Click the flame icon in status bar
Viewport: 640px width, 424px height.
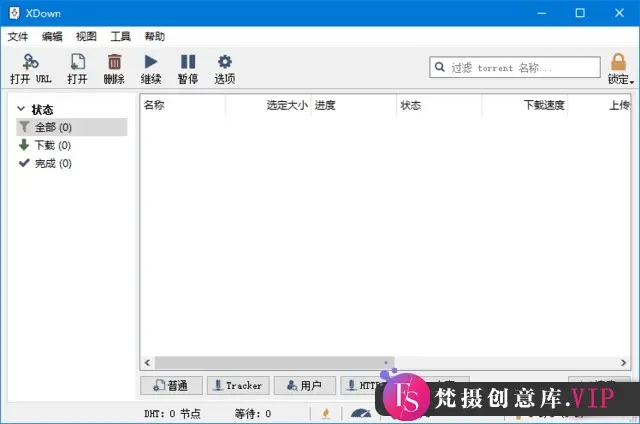326,413
